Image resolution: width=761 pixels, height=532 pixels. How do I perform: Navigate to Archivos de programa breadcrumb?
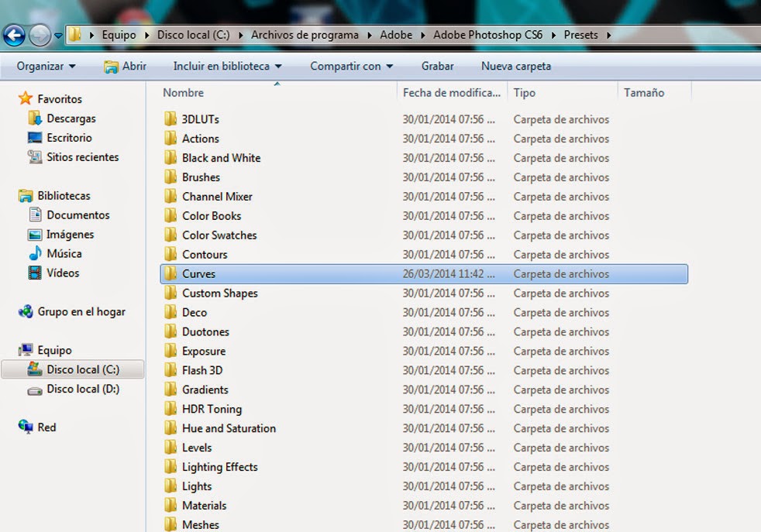point(305,35)
